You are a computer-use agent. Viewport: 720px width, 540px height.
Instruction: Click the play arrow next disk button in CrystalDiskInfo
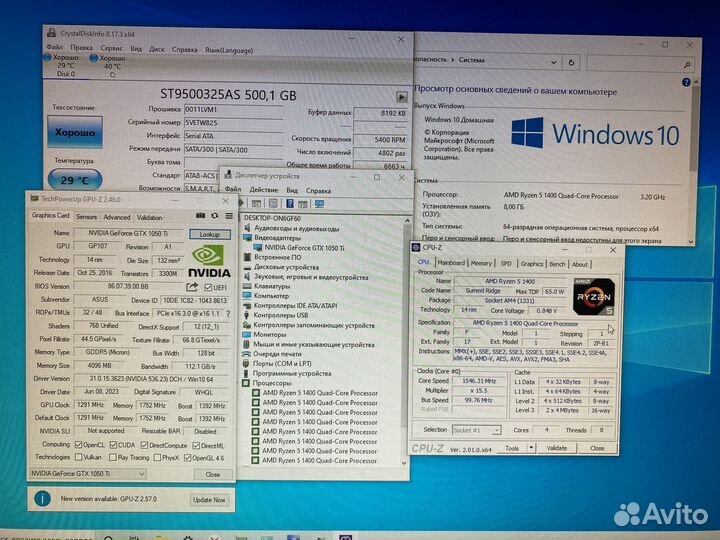coord(402,97)
